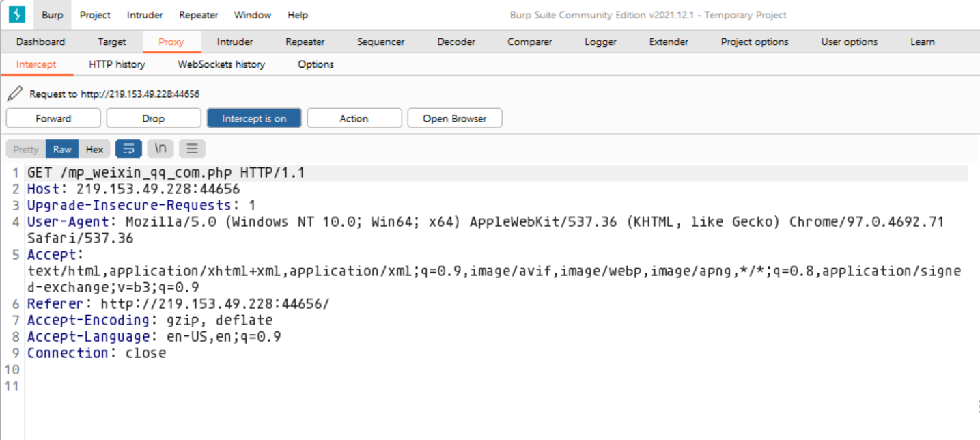980x440 pixels.
Task: Open the Extender tab
Action: [x=669, y=42]
